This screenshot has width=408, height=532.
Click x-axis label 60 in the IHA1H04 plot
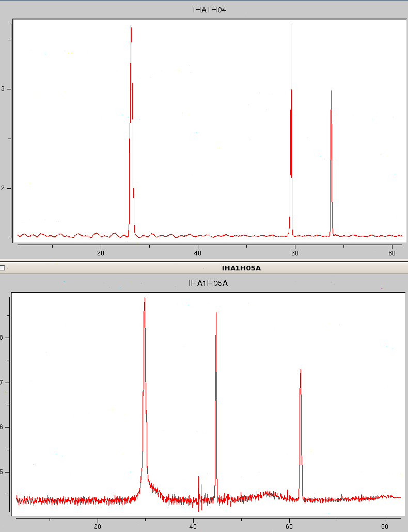(x=295, y=253)
